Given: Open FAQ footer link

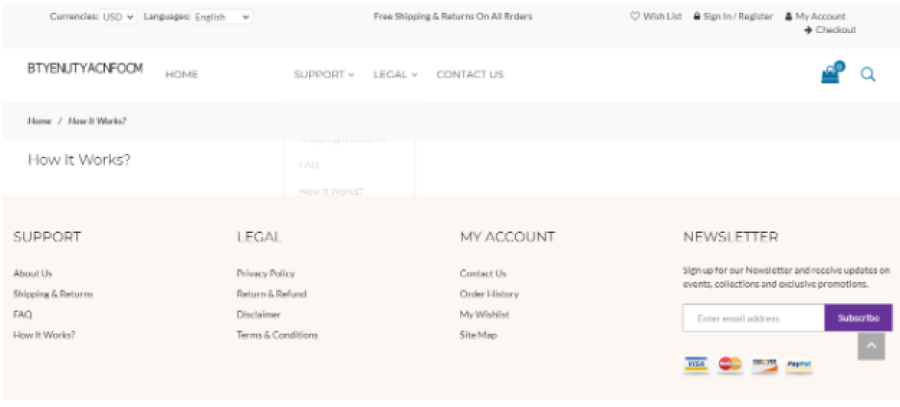Looking at the screenshot, I should tap(22, 315).
